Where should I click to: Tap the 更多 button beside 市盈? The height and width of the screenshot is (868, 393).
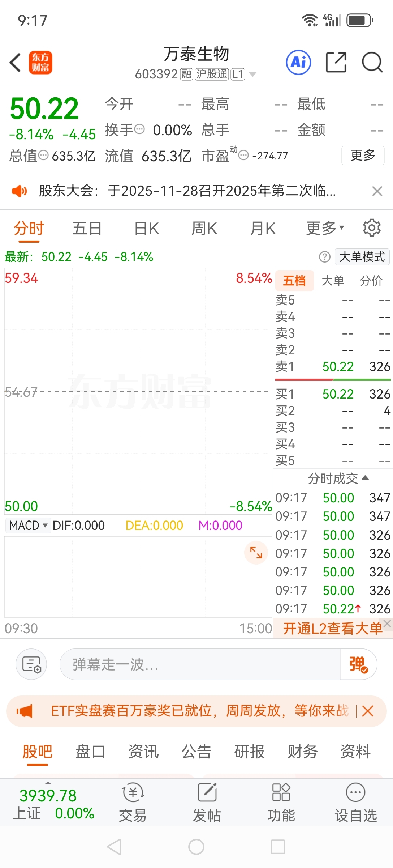coord(363,156)
